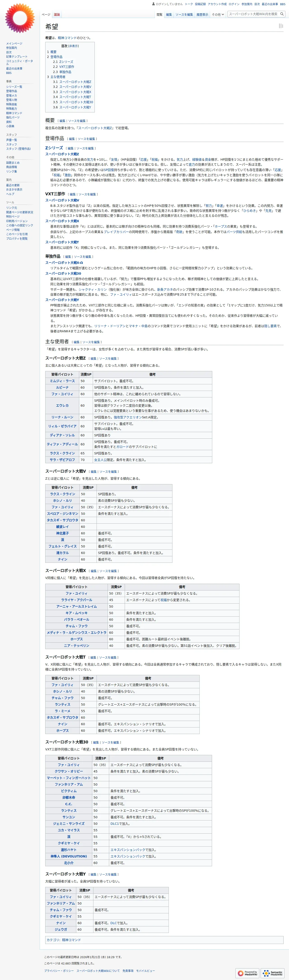Open 精神コマンド in the sidebar

pyautogui.click(x=14, y=113)
